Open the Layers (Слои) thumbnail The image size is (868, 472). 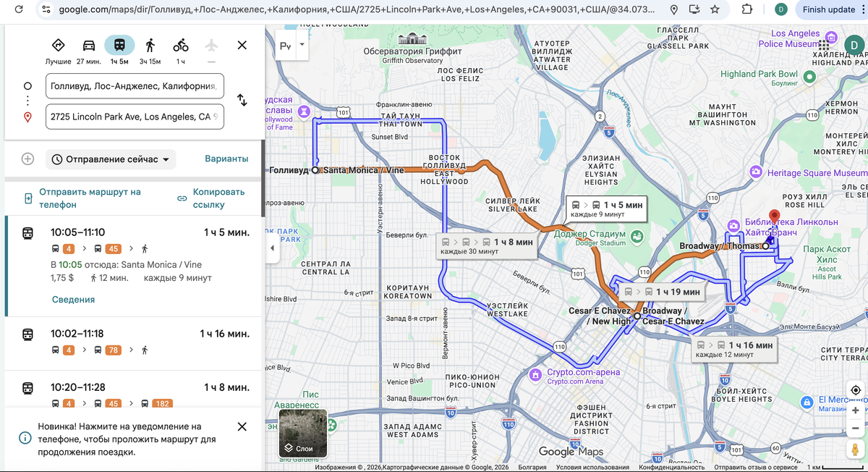point(304,434)
